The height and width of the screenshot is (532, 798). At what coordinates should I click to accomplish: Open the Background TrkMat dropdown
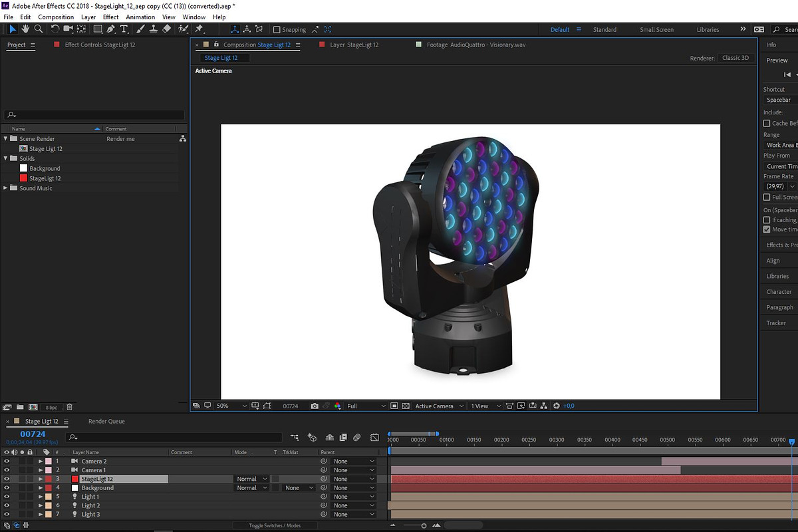pyautogui.click(x=299, y=487)
